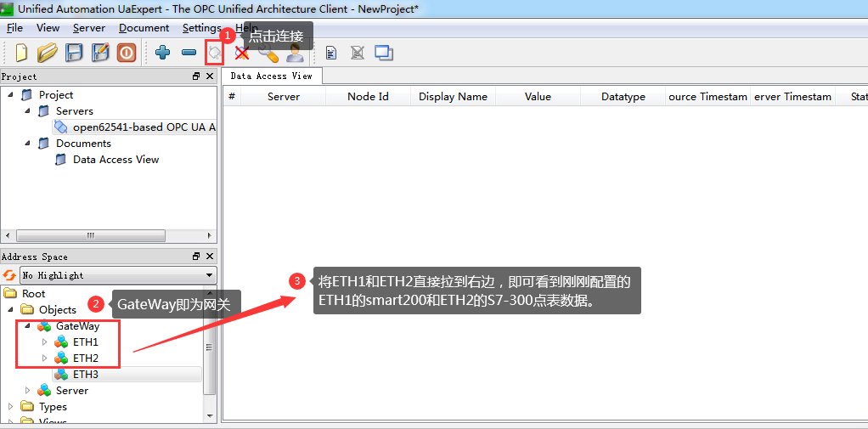Click the Value column header
The image size is (868, 429).
coord(538,96)
